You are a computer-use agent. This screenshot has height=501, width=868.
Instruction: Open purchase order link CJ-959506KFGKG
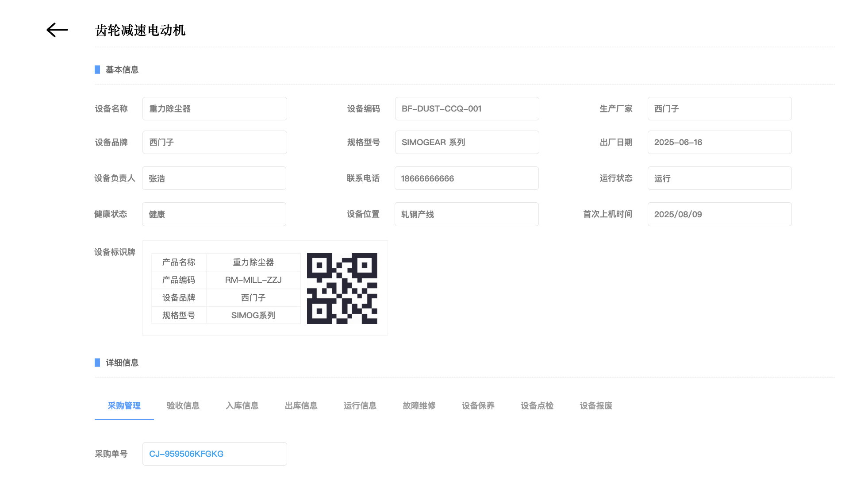(186, 454)
